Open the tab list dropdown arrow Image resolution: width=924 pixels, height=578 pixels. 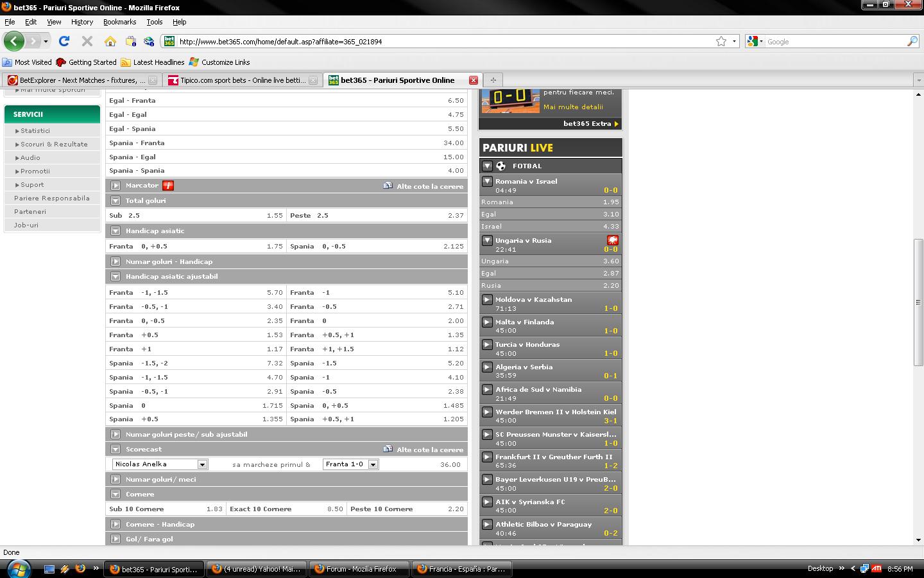(x=918, y=80)
